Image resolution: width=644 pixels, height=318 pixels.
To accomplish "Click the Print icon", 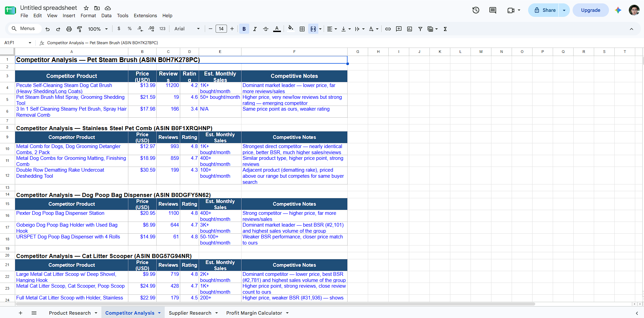I will coord(69,29).
